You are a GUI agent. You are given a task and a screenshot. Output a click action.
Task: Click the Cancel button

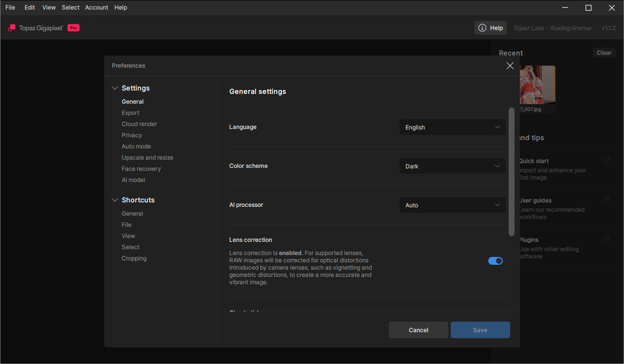418,330
